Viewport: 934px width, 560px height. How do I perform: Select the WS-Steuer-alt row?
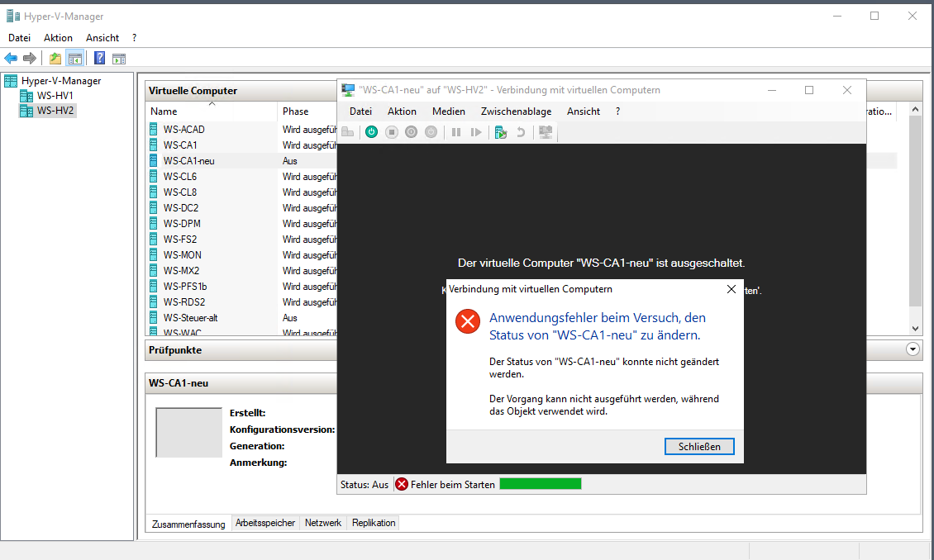pyautogui.click(x=242, y=318)
